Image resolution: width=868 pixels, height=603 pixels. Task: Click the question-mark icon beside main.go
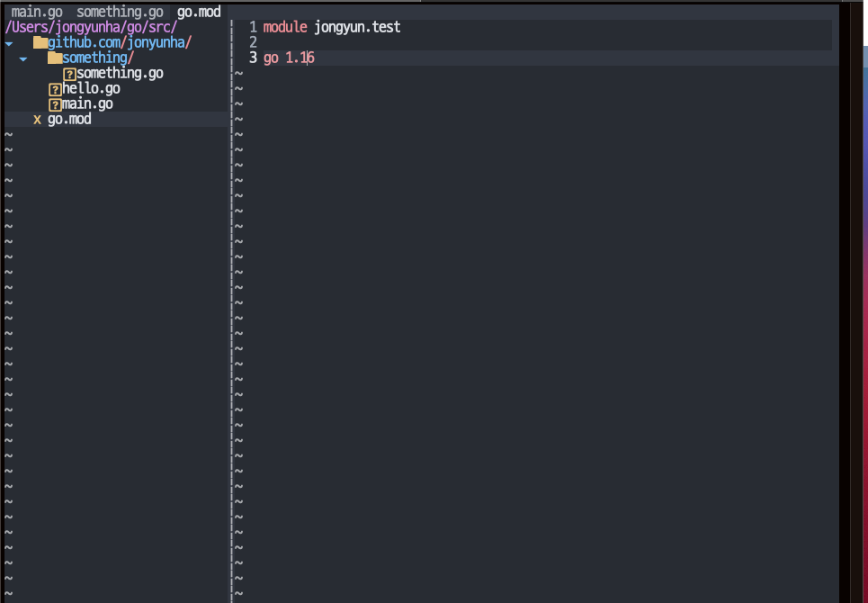tap(55, 104)
